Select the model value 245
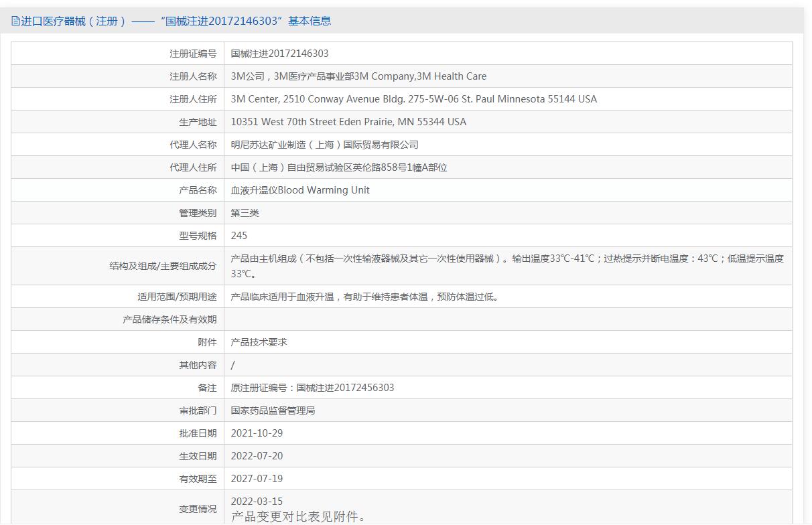Screen dimensions: 812x525 (x=239, y=236)
